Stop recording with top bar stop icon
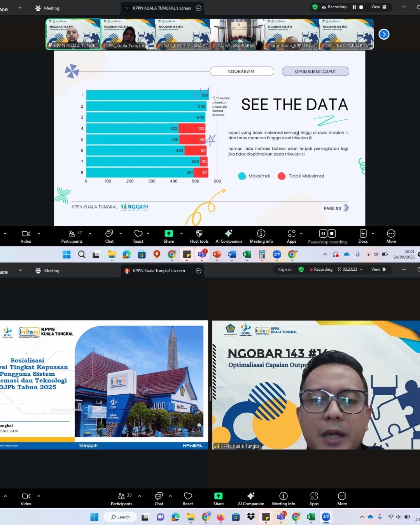The image size is (420, 525). [361, 7]
